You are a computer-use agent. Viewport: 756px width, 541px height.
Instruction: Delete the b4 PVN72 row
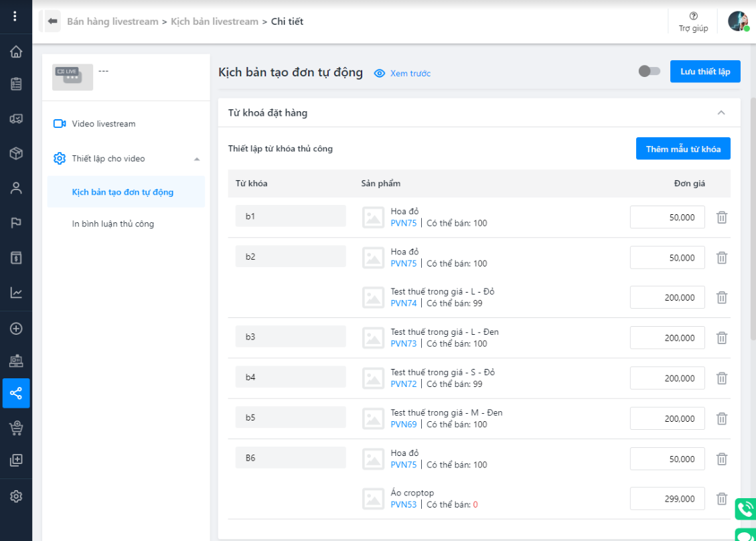pyautogui.click(x=721, y=378)
